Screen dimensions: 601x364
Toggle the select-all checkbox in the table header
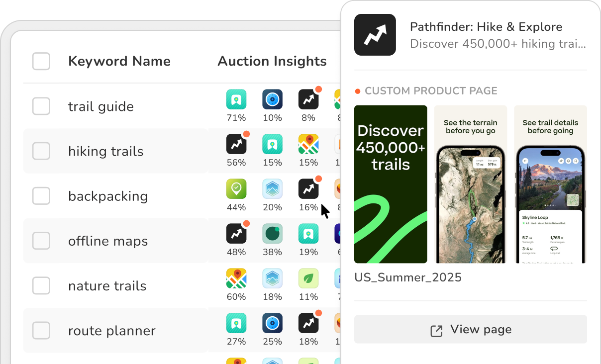point(41,62)
